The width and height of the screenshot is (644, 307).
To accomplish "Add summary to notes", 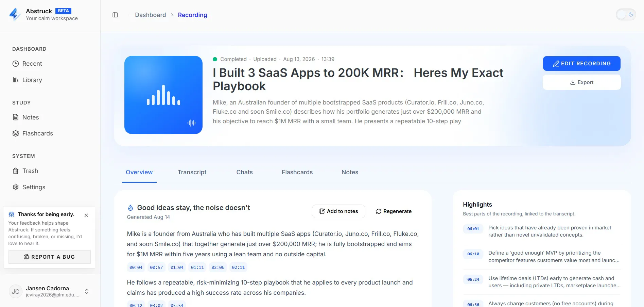I will pyautogui.click(x=338, y=211).
